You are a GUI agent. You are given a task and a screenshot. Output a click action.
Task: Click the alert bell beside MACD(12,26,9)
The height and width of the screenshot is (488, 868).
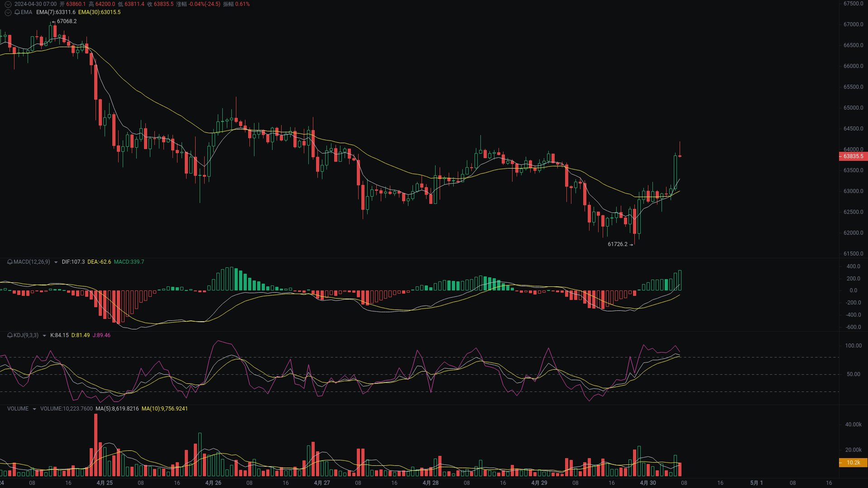(10, 262)
